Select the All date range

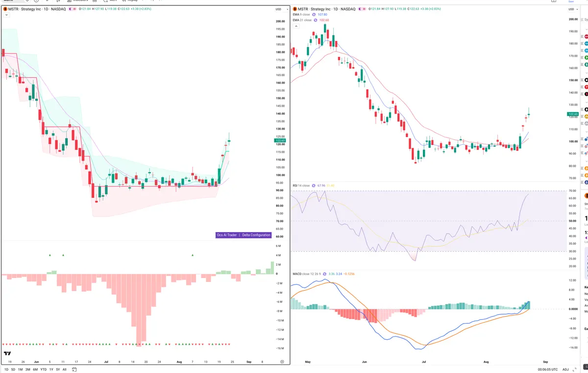tap(65, 369)
